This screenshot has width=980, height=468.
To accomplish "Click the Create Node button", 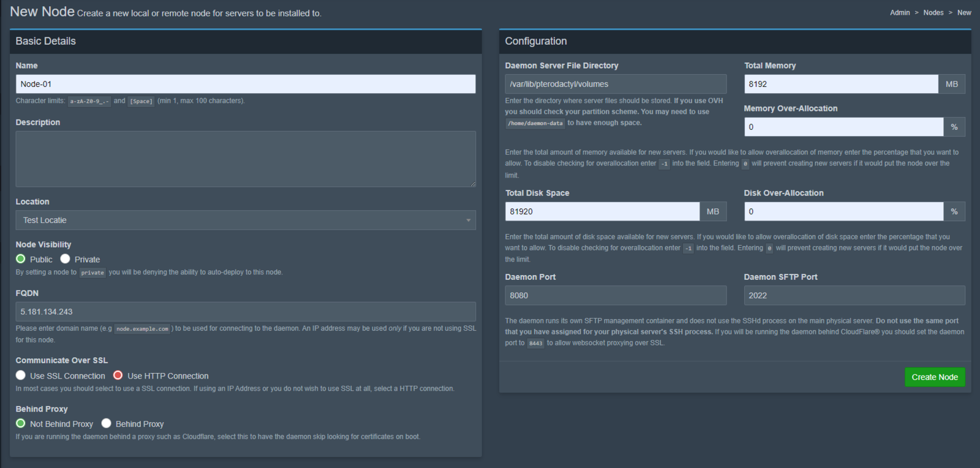I will pyautogui.click(x=934, y=377).
